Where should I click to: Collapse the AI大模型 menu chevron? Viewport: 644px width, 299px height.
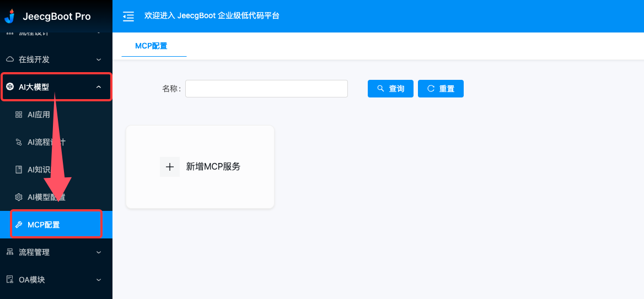point(99,87)
